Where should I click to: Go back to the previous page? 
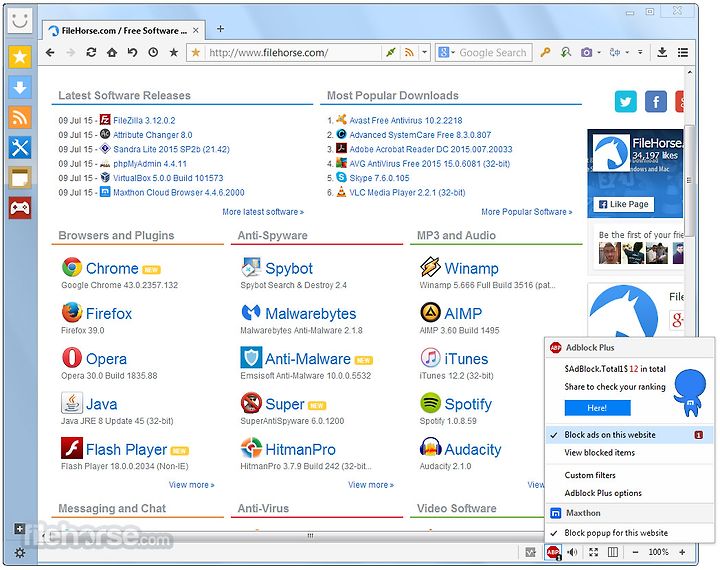(50, 52)
